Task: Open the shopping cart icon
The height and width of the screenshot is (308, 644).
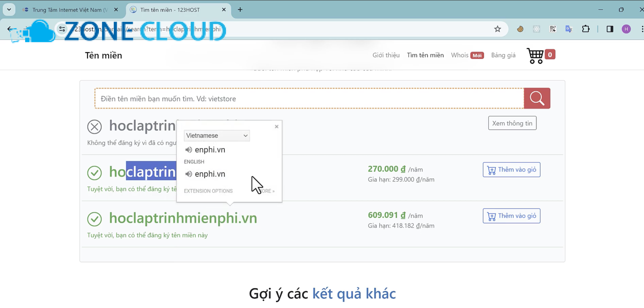Action: pyautogui.click(x=535, y=56)
